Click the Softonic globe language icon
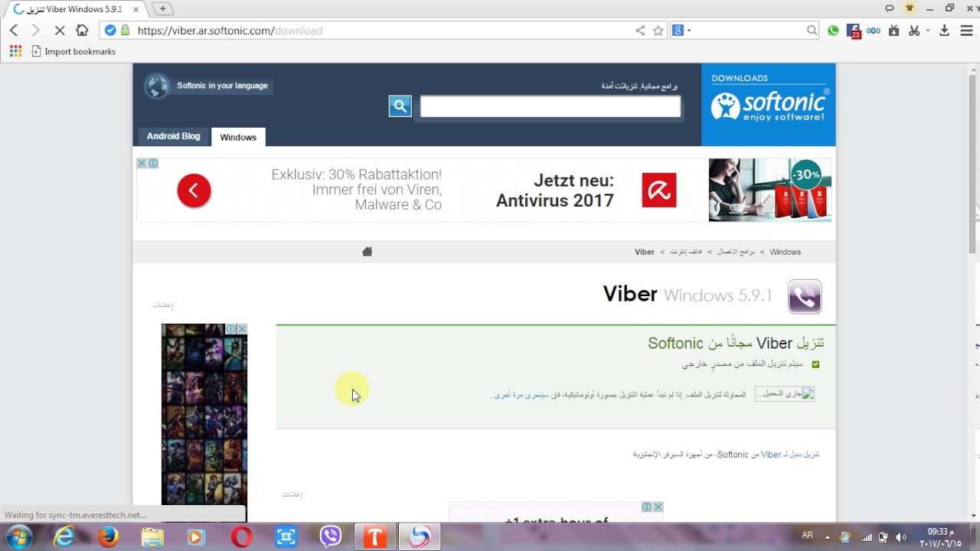The image size is (980, 551). click(156, 86)
